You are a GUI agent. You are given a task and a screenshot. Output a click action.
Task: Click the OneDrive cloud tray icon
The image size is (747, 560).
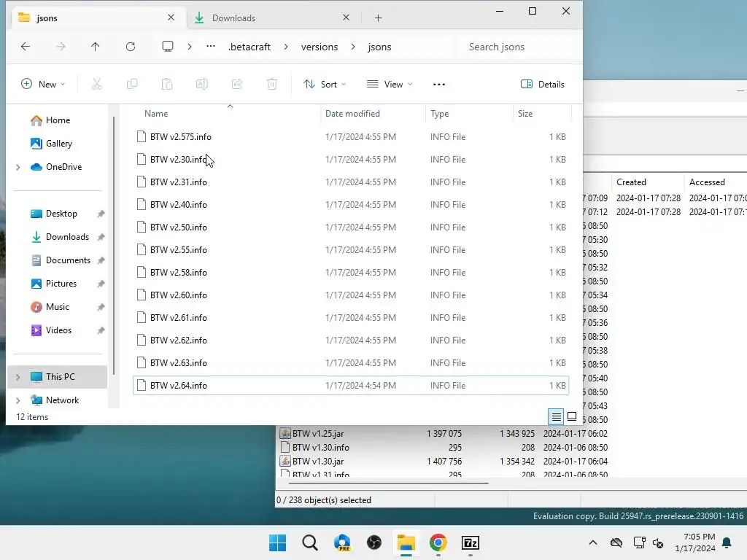click(616, 542)
